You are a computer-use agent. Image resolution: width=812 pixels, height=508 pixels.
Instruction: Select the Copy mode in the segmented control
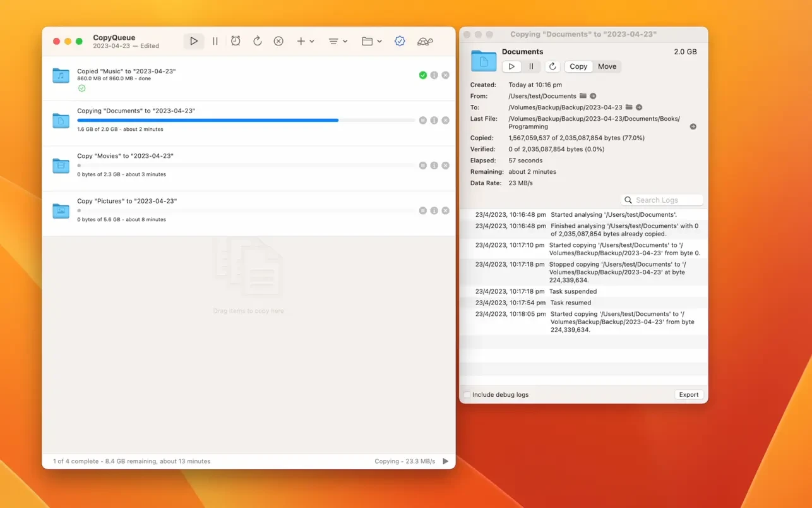578,66
